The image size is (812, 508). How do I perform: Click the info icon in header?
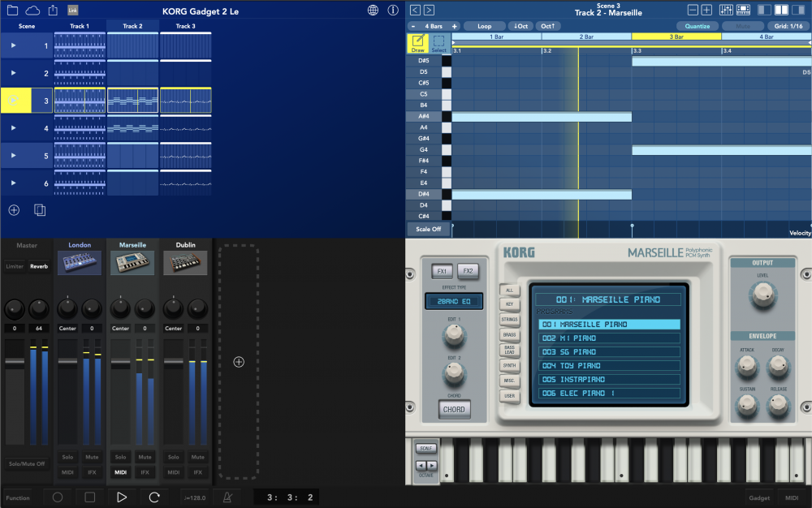pyautogui.click(x=393, y=11)
